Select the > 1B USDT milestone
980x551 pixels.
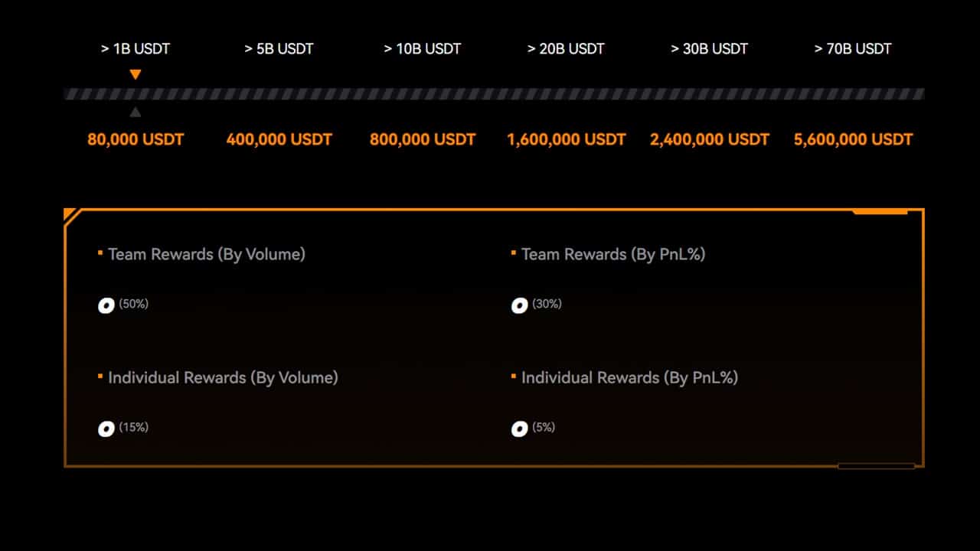(136, 49)
